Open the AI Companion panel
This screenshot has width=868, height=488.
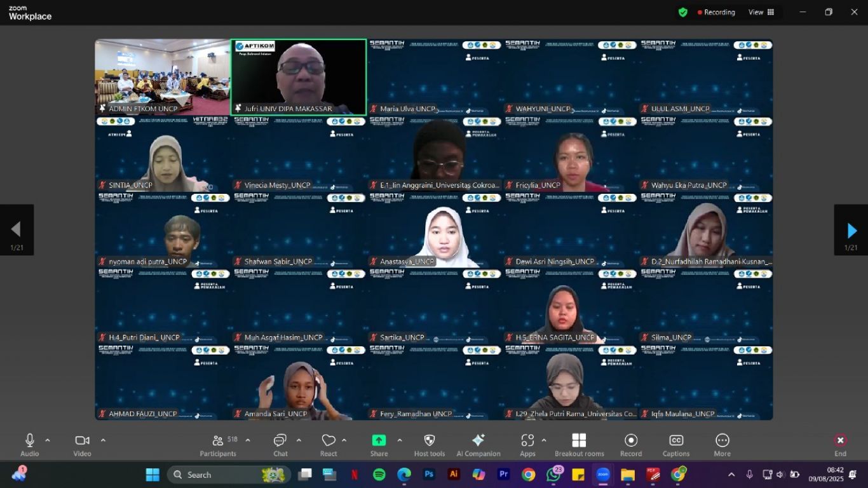point(478,441)
